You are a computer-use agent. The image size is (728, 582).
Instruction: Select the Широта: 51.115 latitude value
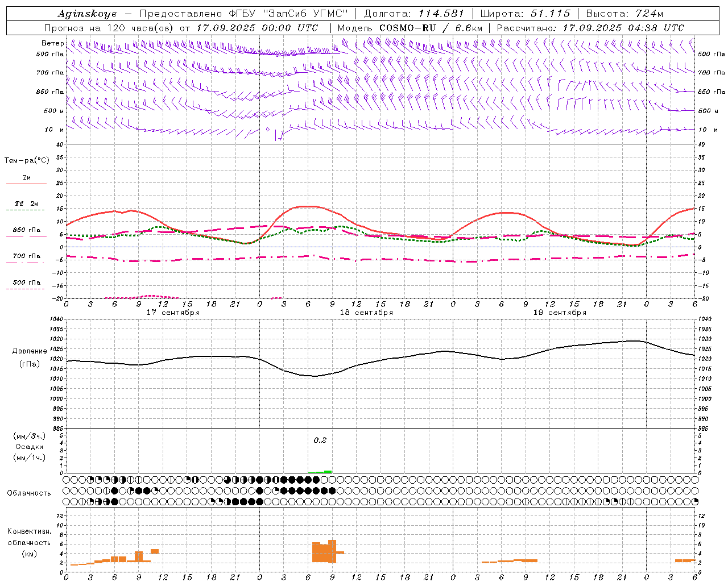point(525,14)
